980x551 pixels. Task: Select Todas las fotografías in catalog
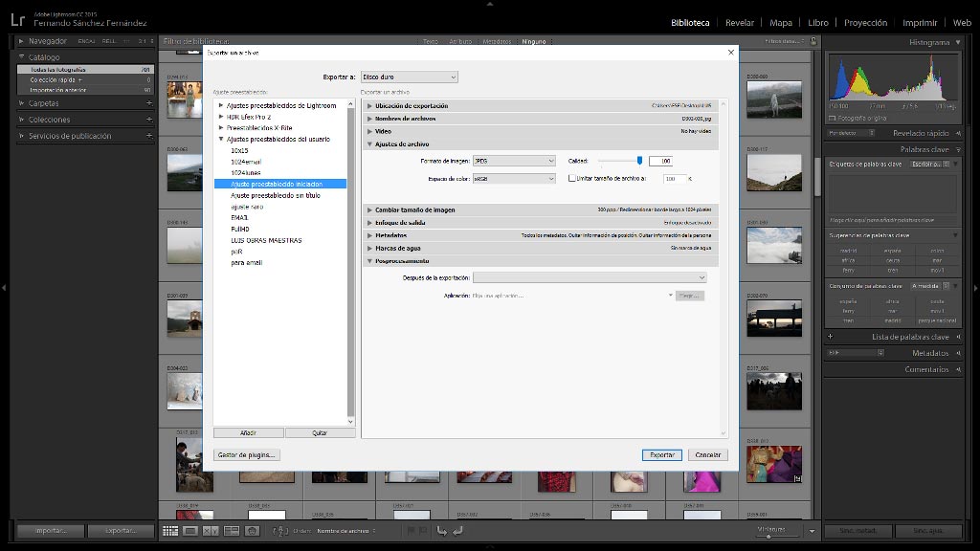85,70
